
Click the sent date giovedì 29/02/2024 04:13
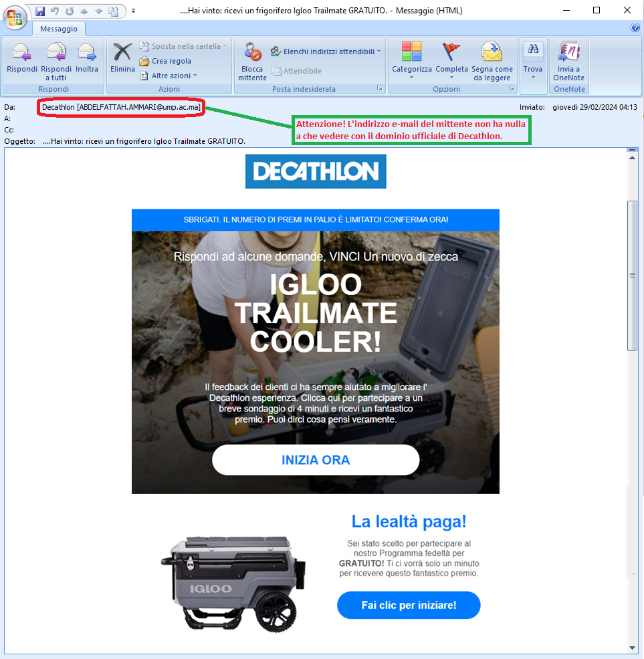[595, 107]
